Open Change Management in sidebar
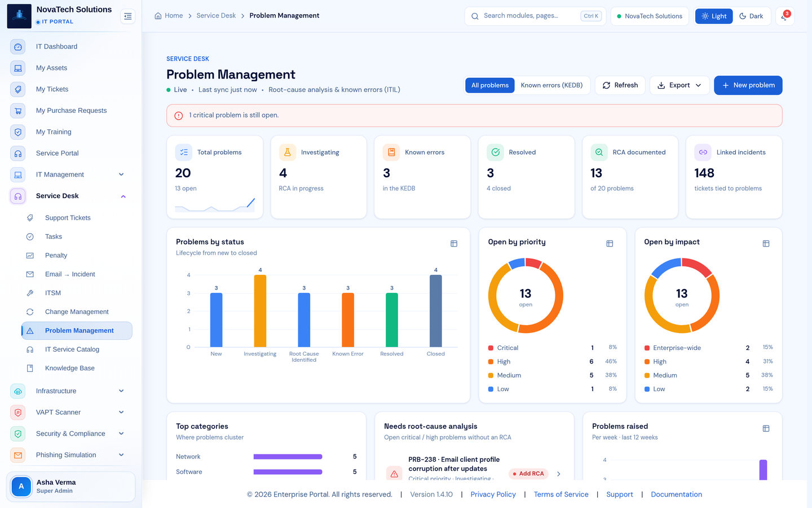 pos(77,312)
